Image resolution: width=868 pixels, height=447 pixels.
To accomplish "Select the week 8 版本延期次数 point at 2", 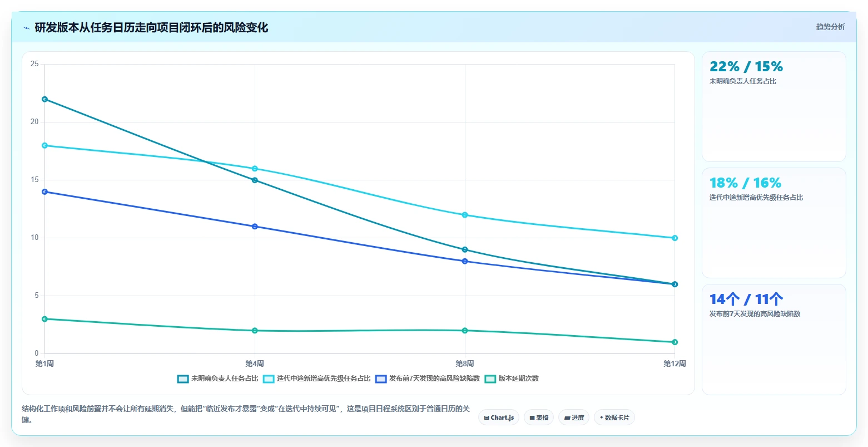I will (x=465, y=331).
